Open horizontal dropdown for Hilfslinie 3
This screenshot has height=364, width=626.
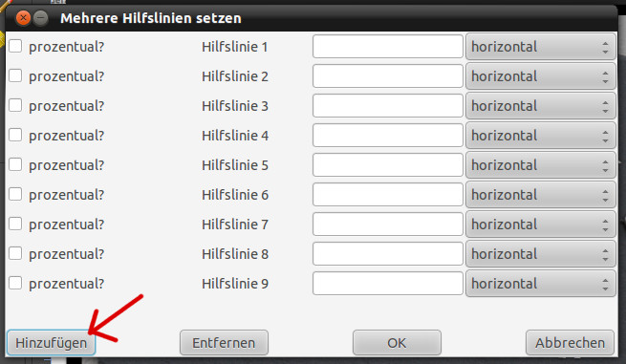(541, 106)
